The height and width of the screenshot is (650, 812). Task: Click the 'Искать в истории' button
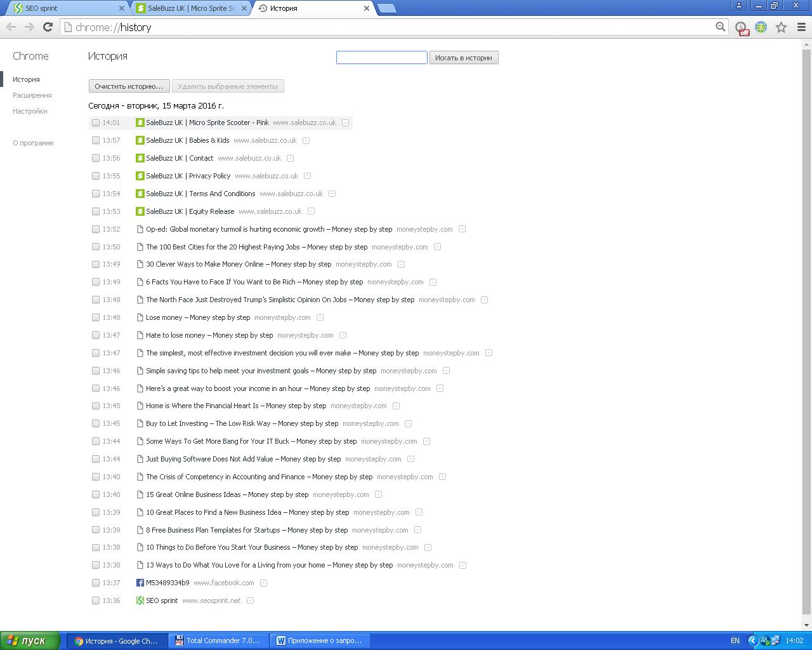pos(464,58)
